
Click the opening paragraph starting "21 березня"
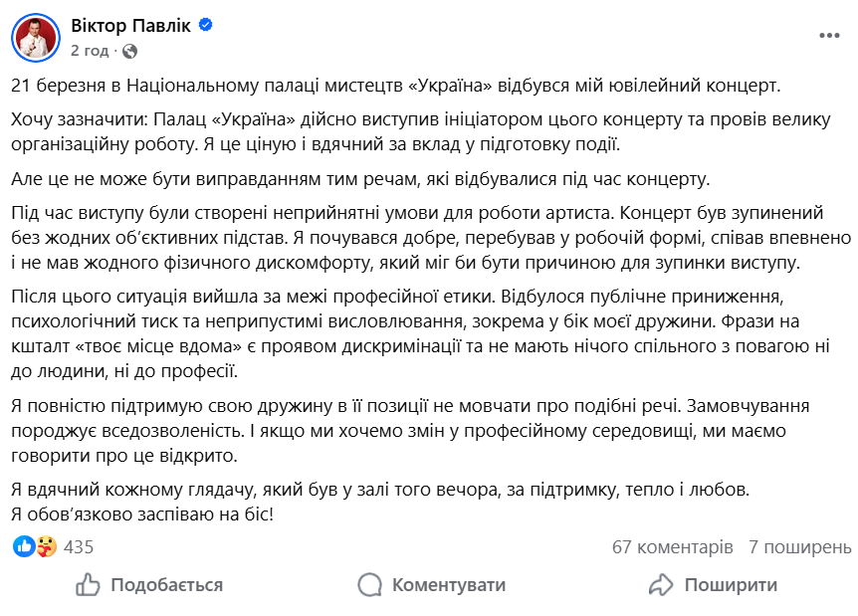pos(397,87)
